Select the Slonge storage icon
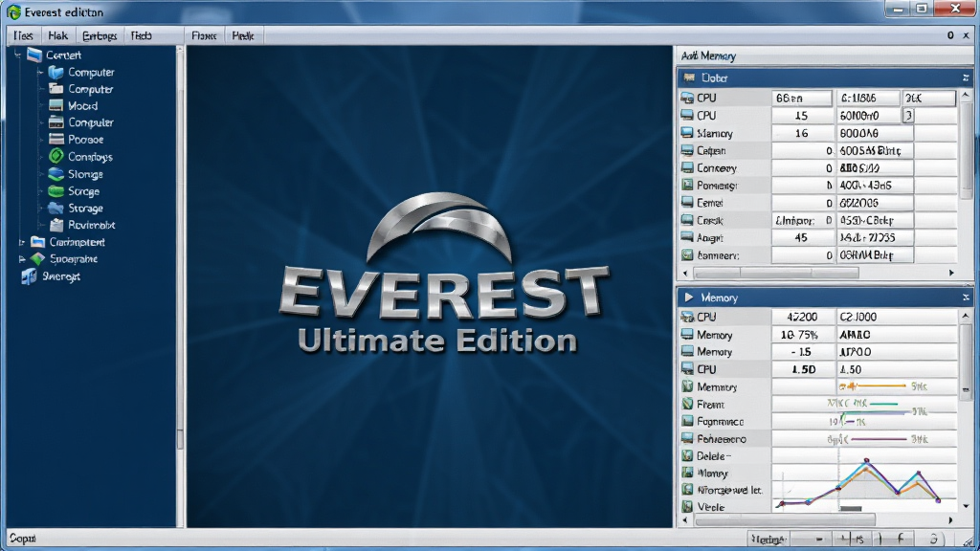Screen dimensions: 980x551 (56, 174)
